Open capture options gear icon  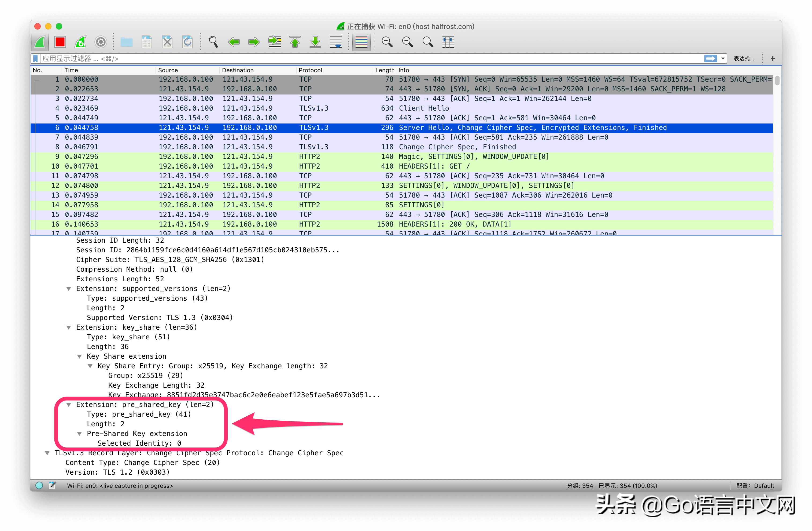pos(101,42)
